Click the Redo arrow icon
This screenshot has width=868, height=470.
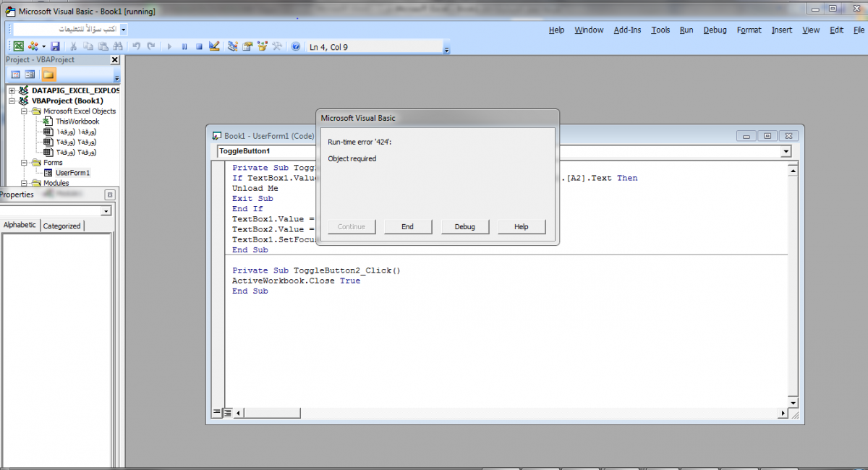pos(150,46)
